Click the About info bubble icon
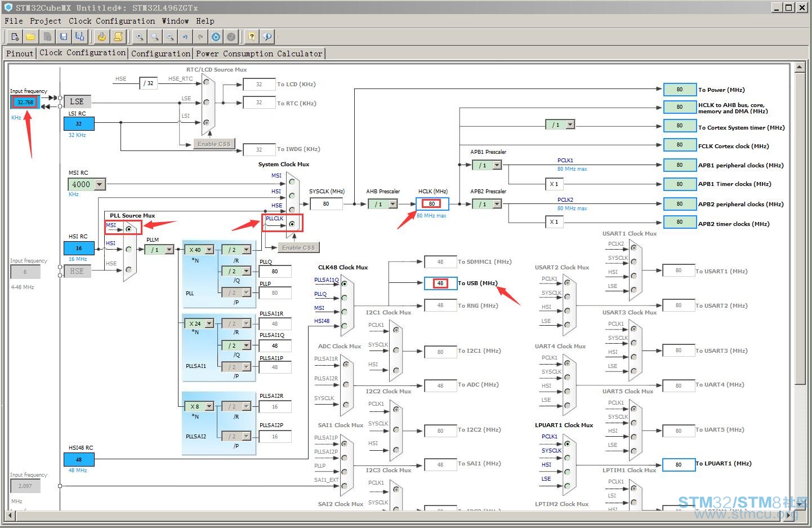 pyautogui.click(x=267, y=37)
